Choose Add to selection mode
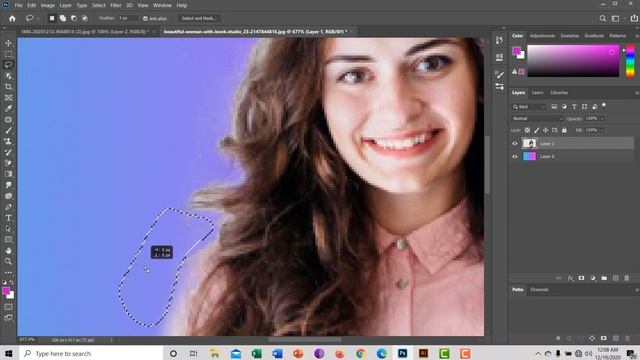 (62, 18)
